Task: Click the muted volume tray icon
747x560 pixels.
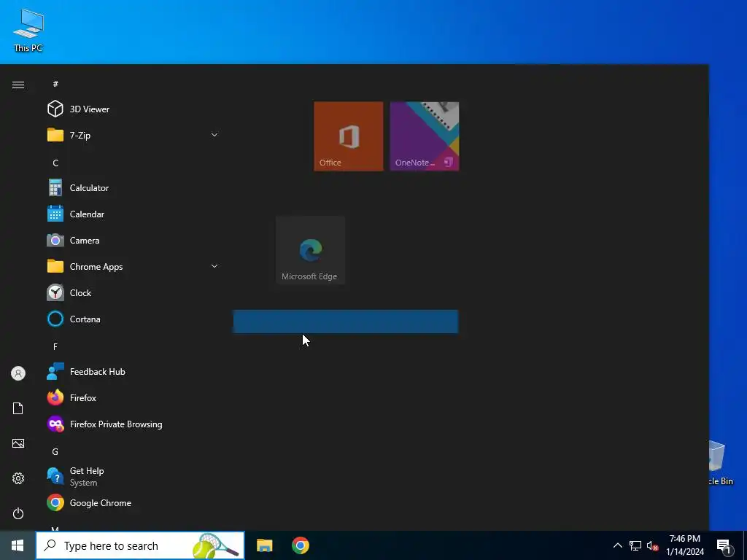Action: coord(652,545)
